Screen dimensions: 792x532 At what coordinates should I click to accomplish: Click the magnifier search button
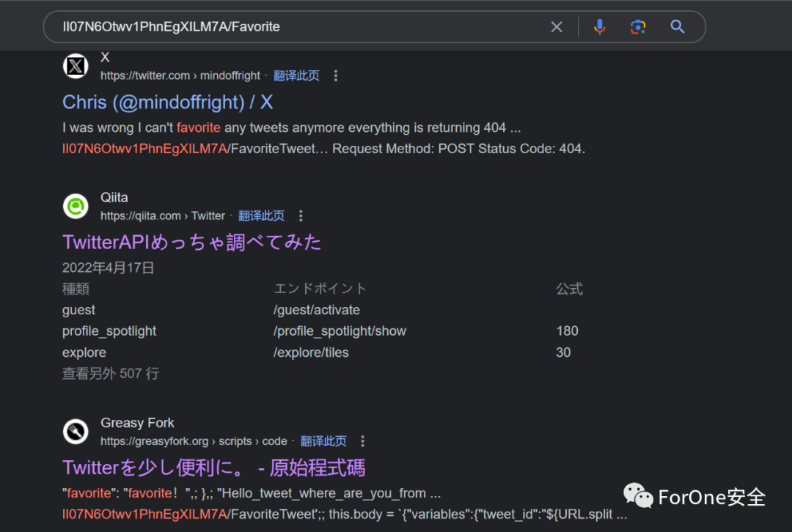click(678, 27)
